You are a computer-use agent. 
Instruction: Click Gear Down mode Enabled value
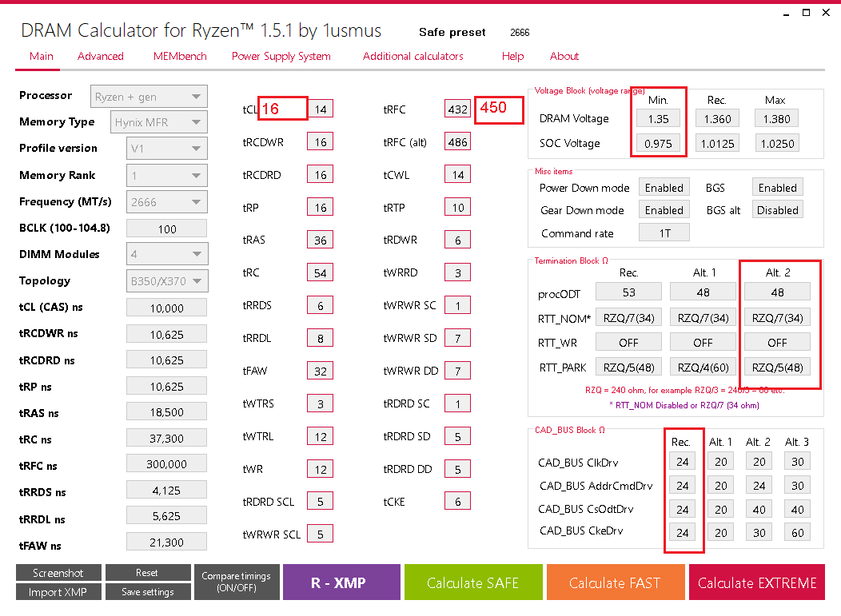point(664,209)
